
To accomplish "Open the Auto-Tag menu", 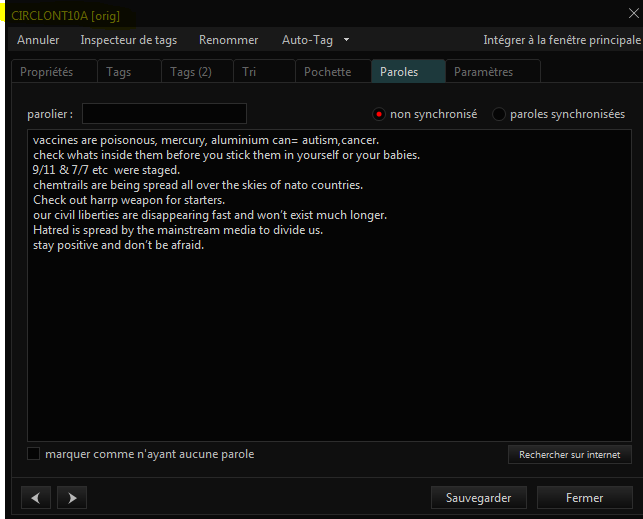I will 307,40.
